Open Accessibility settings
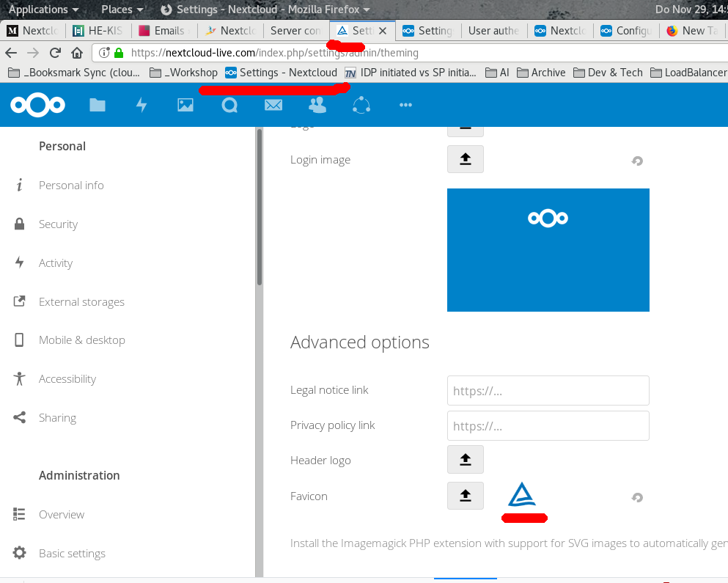Viewport: 728px width, 583px height. click(x=67, y=379)
